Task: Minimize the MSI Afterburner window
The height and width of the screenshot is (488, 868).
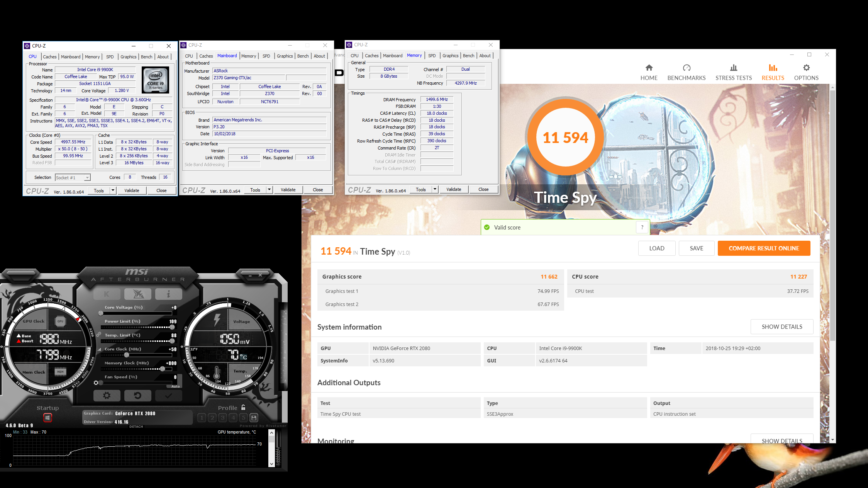Action: [x=250, y=275]
